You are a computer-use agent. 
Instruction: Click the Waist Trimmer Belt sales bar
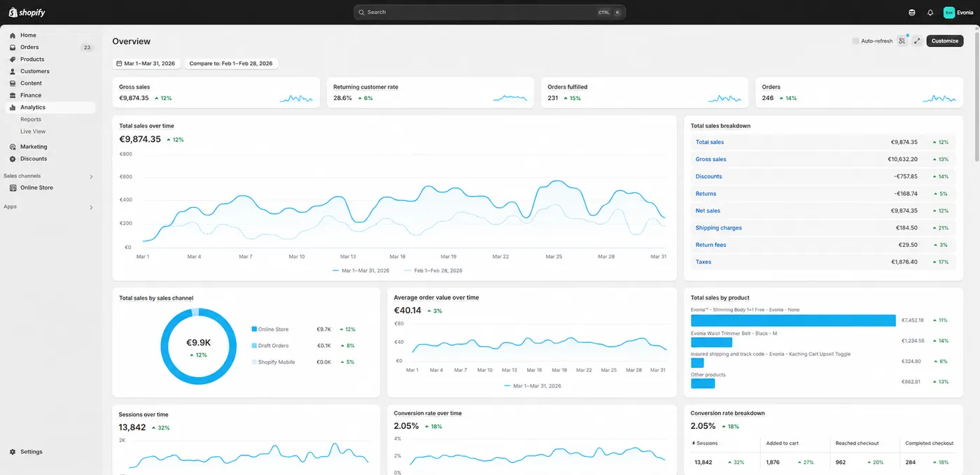pos(711,342)
